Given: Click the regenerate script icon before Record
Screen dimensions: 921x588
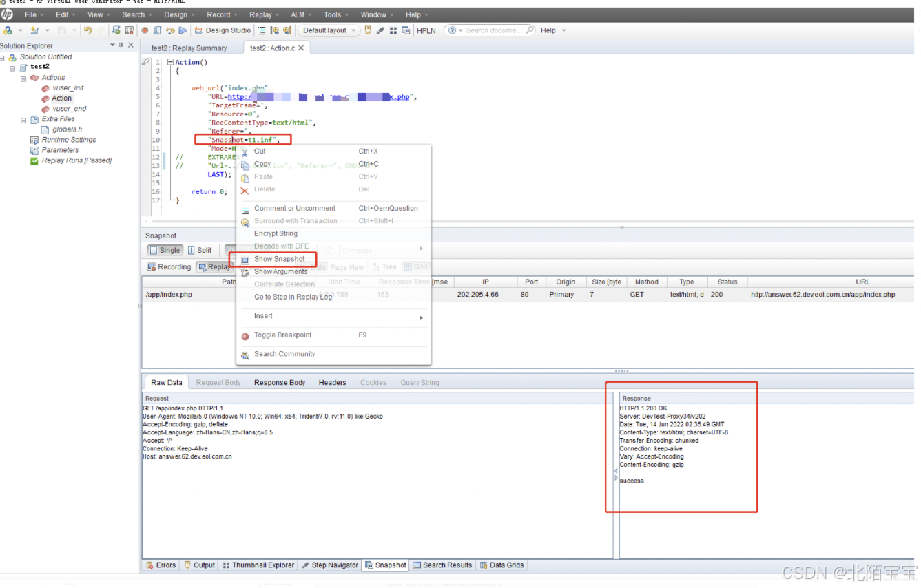Looking at the screenshot, I should click(129, 30).
